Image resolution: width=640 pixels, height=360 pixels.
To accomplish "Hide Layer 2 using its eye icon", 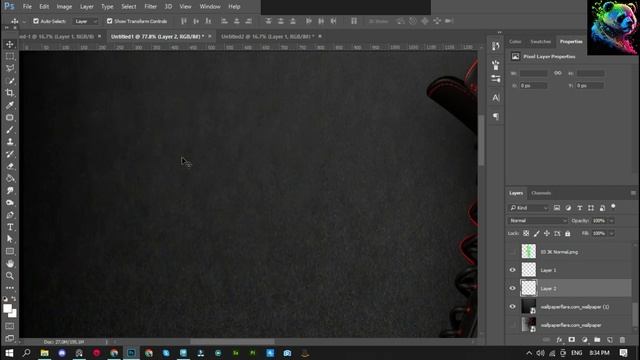I will pyautogui.click(x=513, y=288).
